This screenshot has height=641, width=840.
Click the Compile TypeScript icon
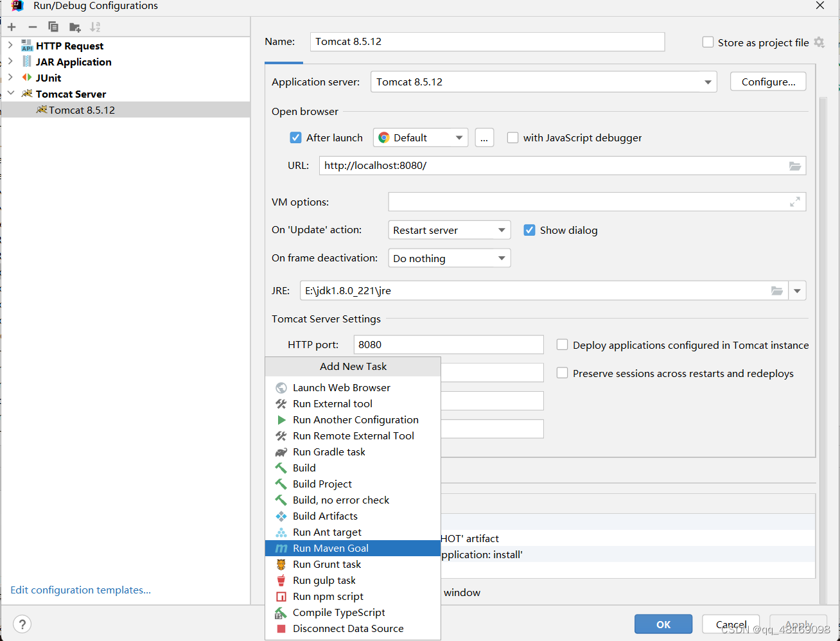[x=281, y=613]
